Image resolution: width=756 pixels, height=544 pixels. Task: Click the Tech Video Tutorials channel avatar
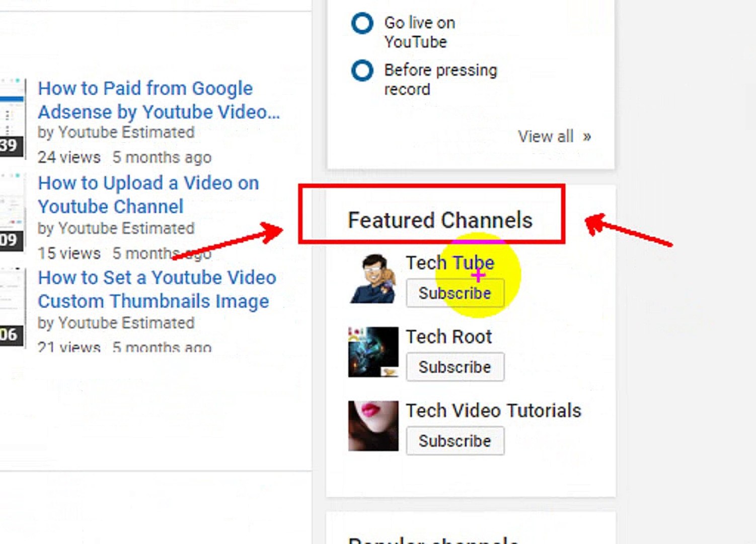point(373,426)
